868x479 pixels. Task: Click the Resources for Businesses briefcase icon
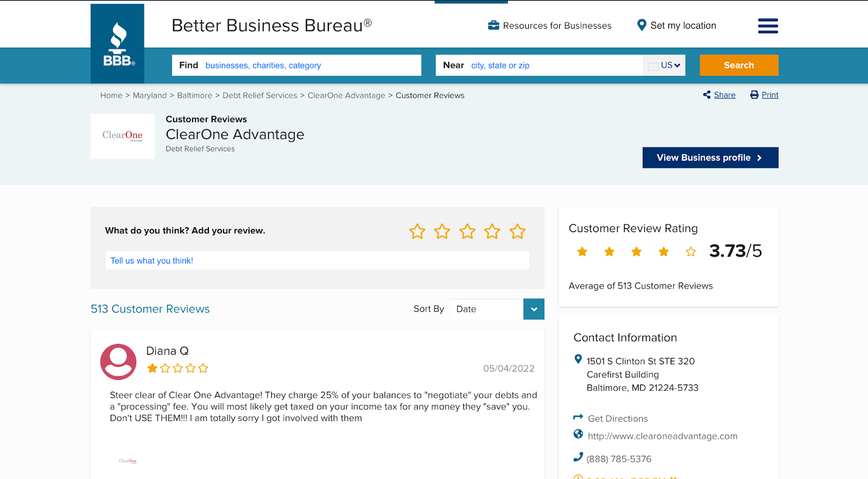coord(493,25)
